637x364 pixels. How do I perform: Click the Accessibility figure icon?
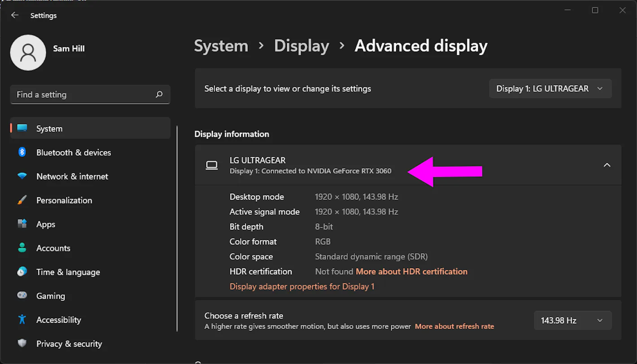coord(22,319)
